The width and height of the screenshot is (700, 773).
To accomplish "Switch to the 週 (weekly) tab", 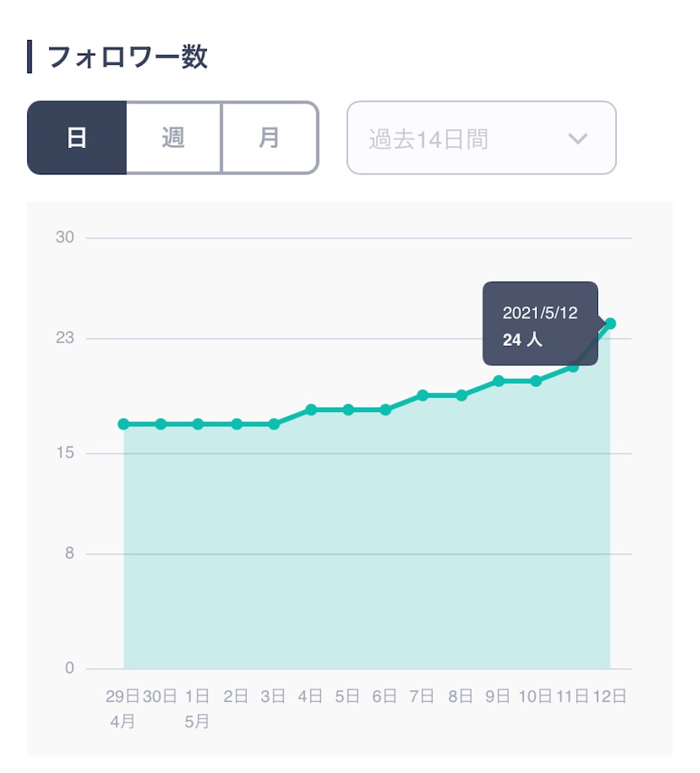I will 174,137.
